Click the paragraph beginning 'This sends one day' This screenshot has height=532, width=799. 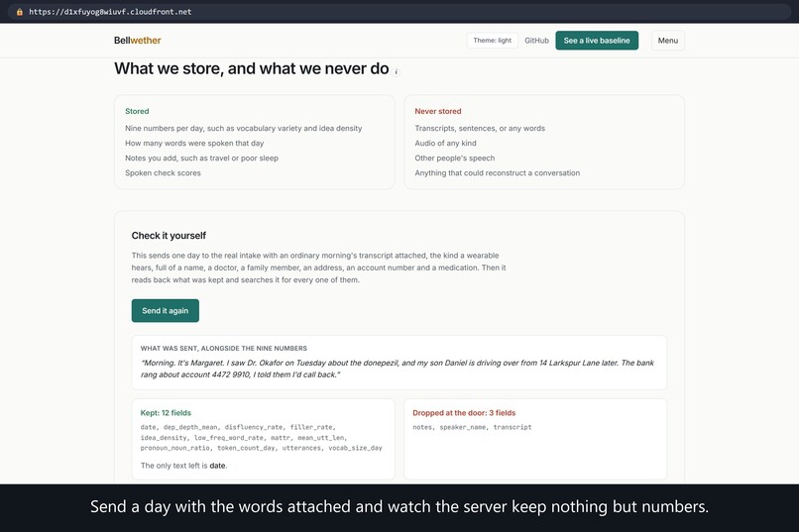coord(318,267)
